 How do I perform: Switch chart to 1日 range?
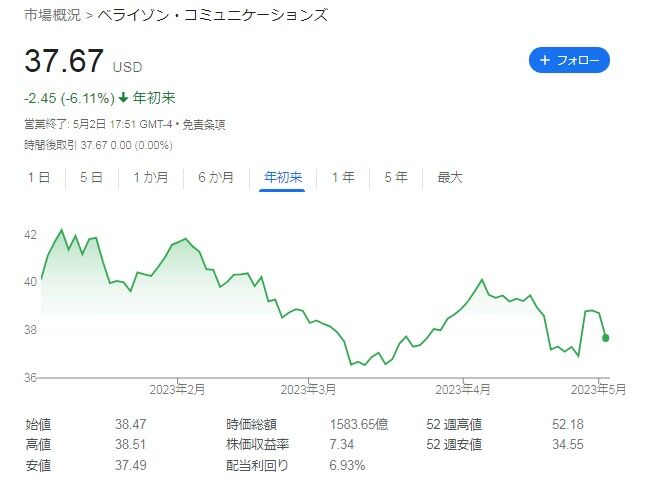click(x=39, y=177)
